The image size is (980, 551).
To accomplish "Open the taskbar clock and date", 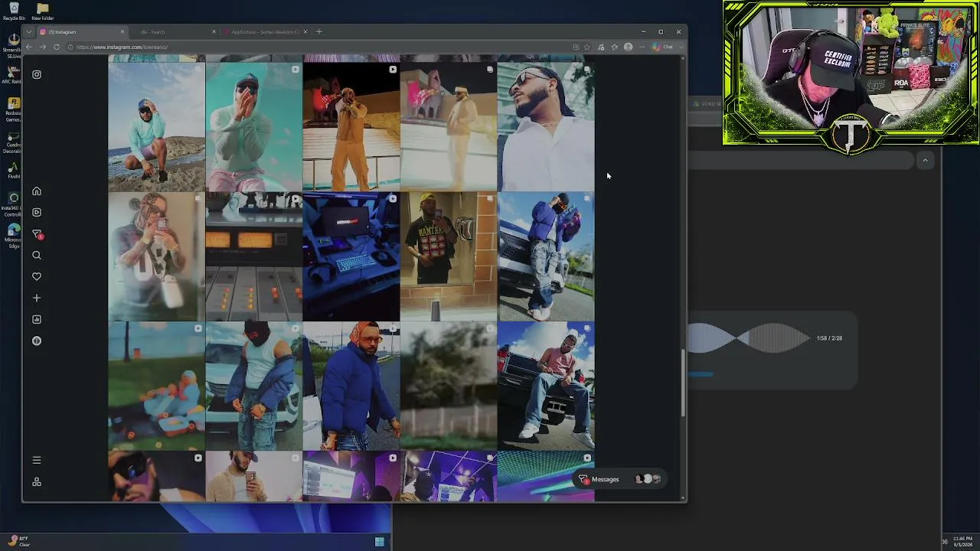I will pyautogui.click(x=963, y=542).
